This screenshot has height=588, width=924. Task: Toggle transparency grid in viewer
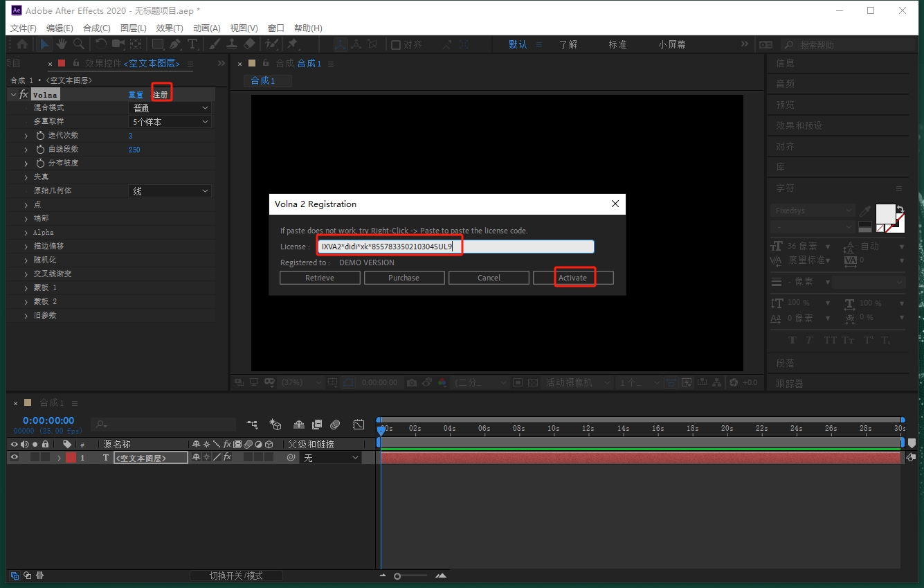(x=534, y=382)
